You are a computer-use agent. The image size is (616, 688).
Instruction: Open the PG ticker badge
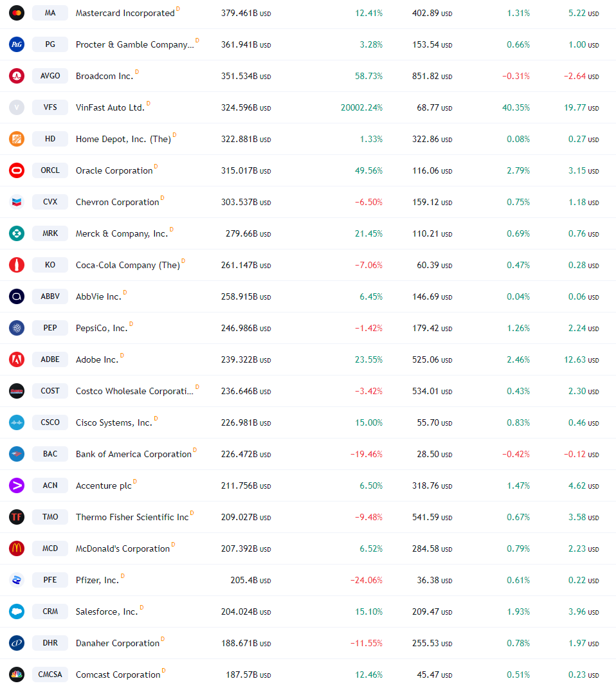pyautogui.click(x=50, y=44)
